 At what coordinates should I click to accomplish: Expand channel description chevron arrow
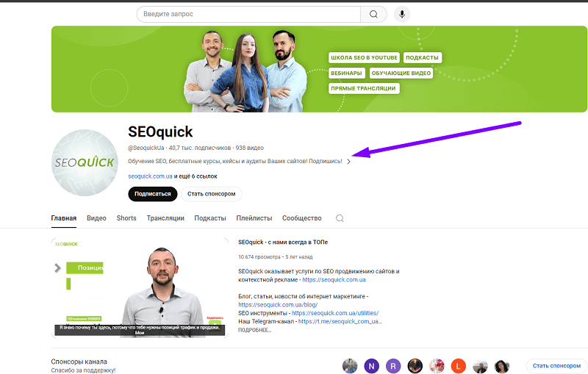348,162
